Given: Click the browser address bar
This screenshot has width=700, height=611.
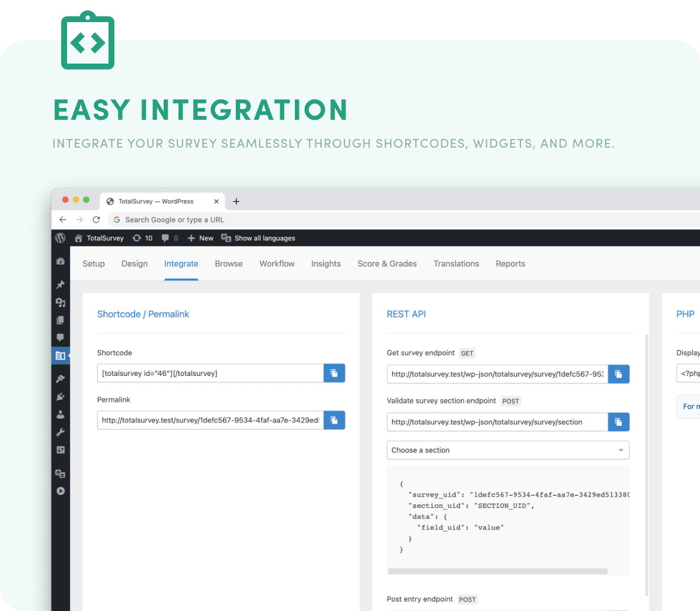Looking at the screenshot, I should coord(403,220).
